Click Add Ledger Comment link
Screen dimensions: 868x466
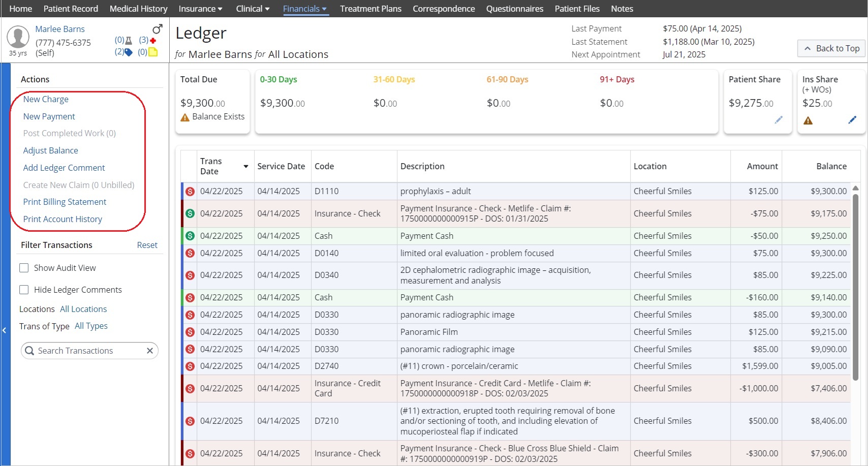64,168
